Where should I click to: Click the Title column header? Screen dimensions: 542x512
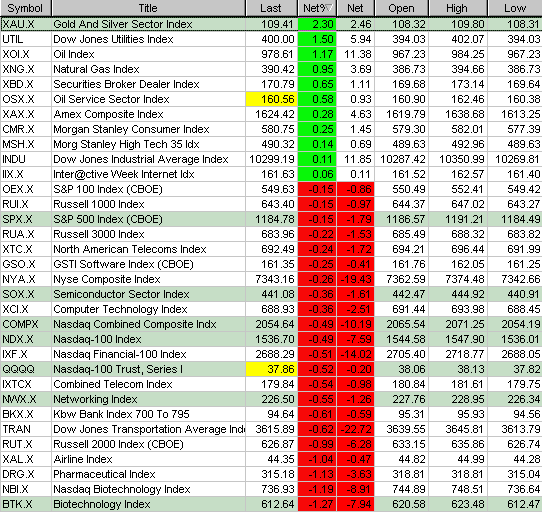coord(148,8)
